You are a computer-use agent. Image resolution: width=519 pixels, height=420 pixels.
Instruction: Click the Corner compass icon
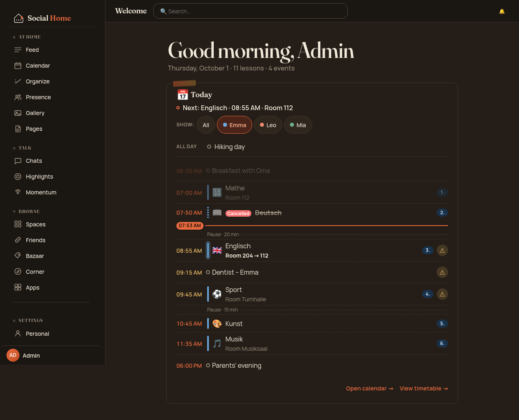click(18, 272)
